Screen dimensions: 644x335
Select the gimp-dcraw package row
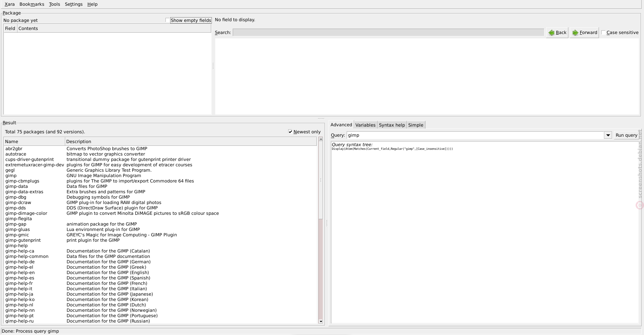point(160,202)
